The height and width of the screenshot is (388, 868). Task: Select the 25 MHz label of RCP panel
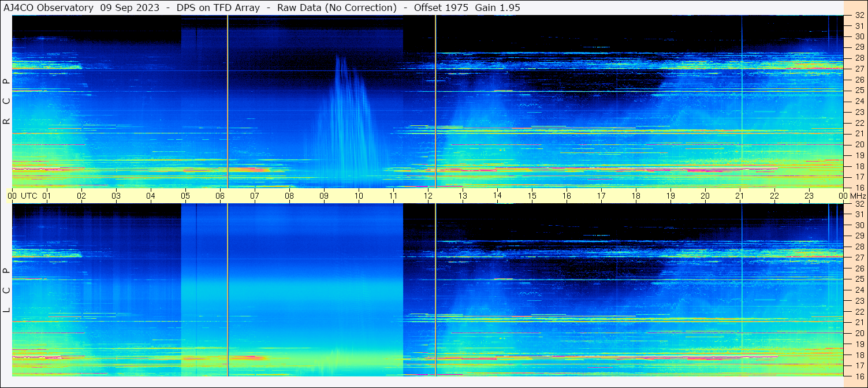pos(858,91)
